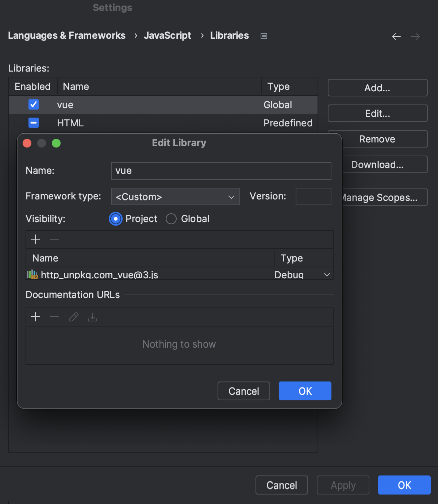Navigate to JavaScript via breadcrumb
The width and height of the screenshot is (438, 504).
[168, 35]
